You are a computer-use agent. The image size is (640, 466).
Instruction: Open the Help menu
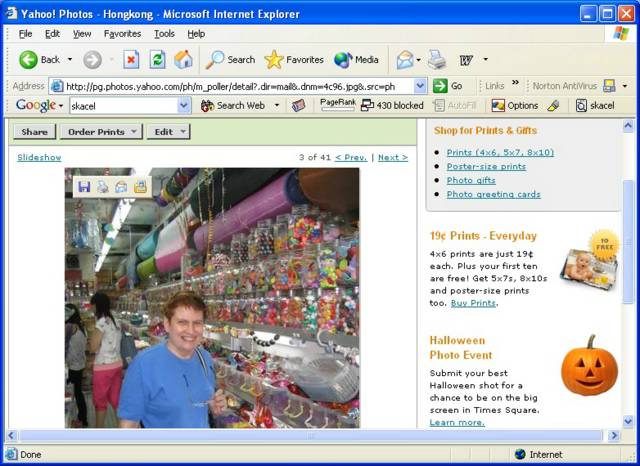pyautogui.click(x=196, y=34)
